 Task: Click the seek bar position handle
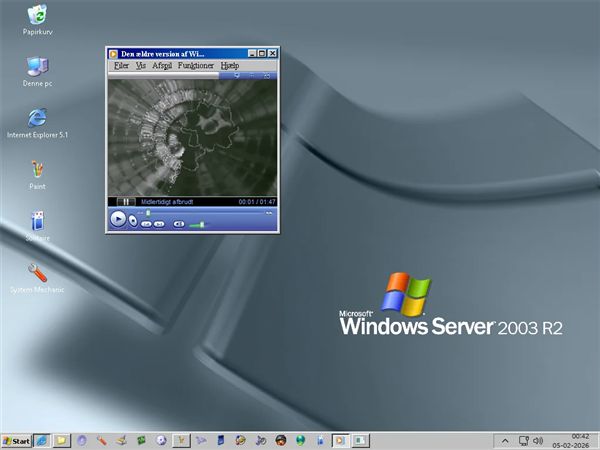(148, 213)
